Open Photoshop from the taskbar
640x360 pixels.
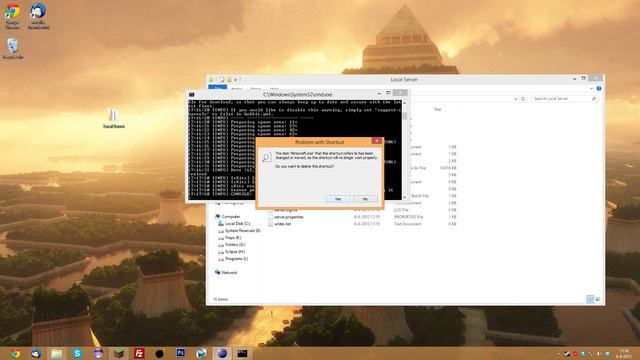(180, 353)
